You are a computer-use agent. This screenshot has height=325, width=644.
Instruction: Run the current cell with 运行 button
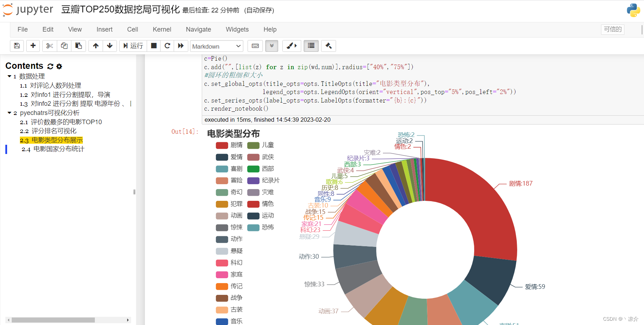[133, 46]
